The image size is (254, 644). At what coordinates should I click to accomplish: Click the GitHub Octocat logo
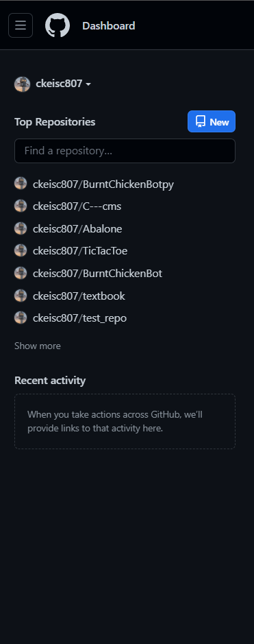(x=58, y=25)
